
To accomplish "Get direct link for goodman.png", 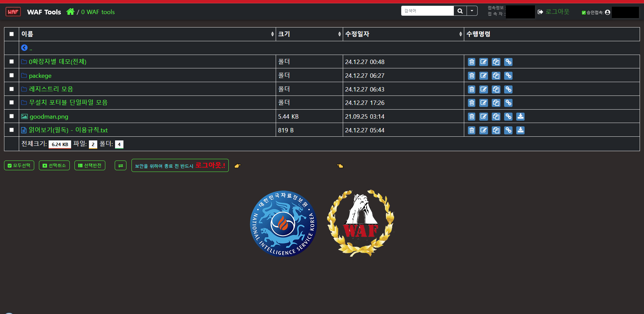I will tap(508, 117).
